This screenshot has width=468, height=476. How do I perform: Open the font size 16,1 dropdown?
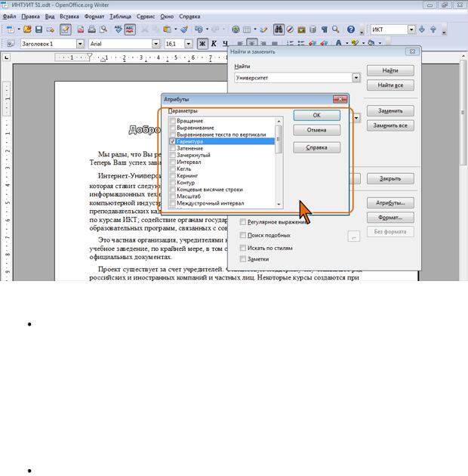189,44
